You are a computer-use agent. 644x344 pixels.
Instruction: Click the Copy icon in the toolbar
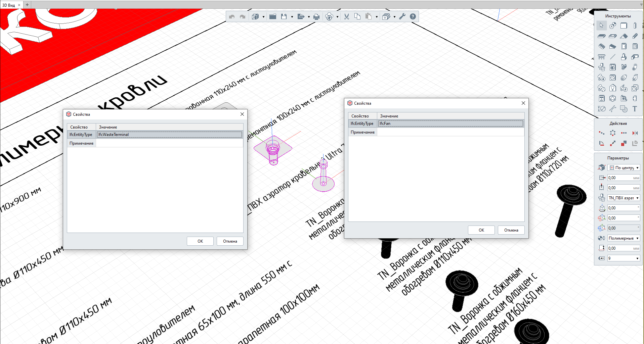(357, 16)
